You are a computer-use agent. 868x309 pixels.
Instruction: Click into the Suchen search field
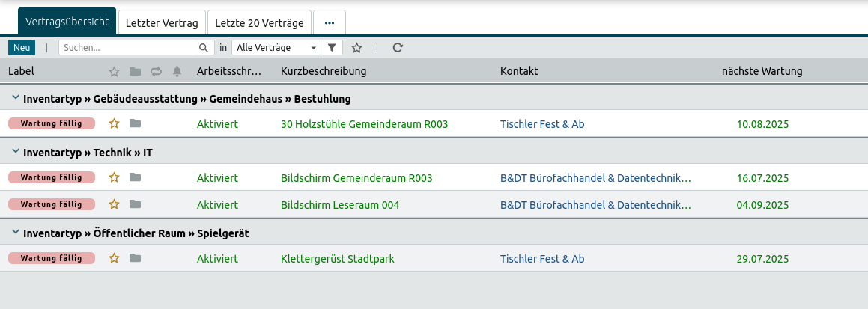click(x=127, y=47)
